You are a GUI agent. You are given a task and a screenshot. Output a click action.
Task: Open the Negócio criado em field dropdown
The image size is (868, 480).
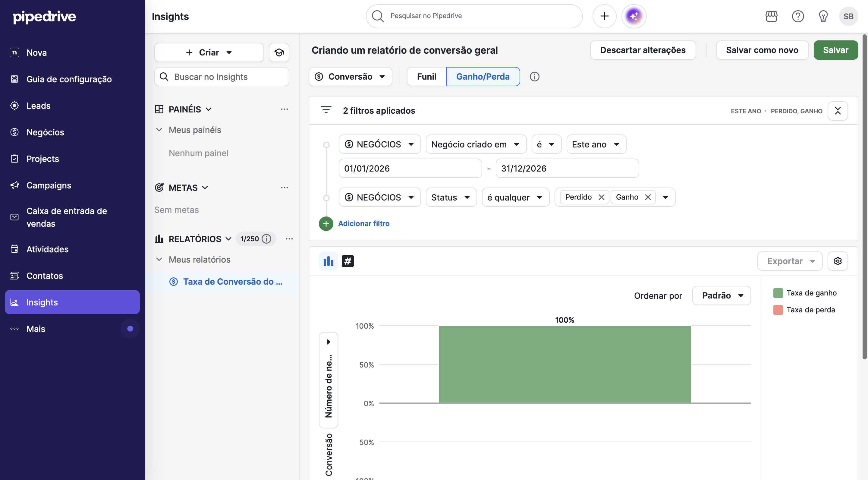[x=476, y=144]
